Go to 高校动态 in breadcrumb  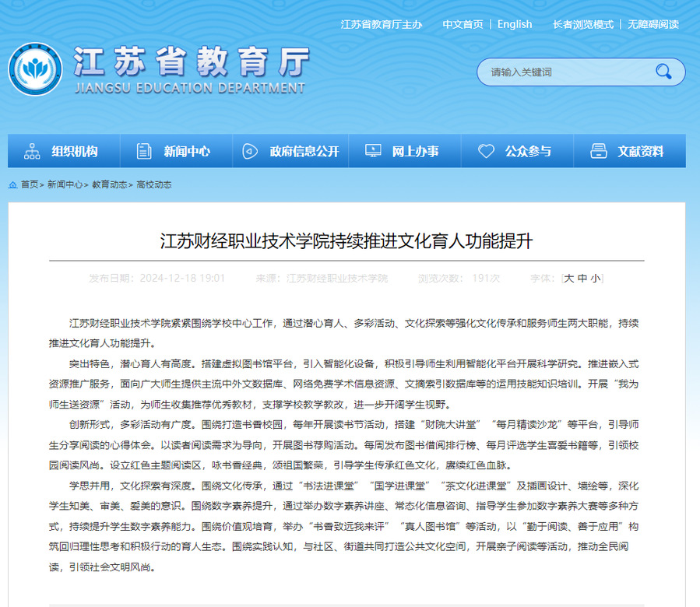click(x=154, y=184)
